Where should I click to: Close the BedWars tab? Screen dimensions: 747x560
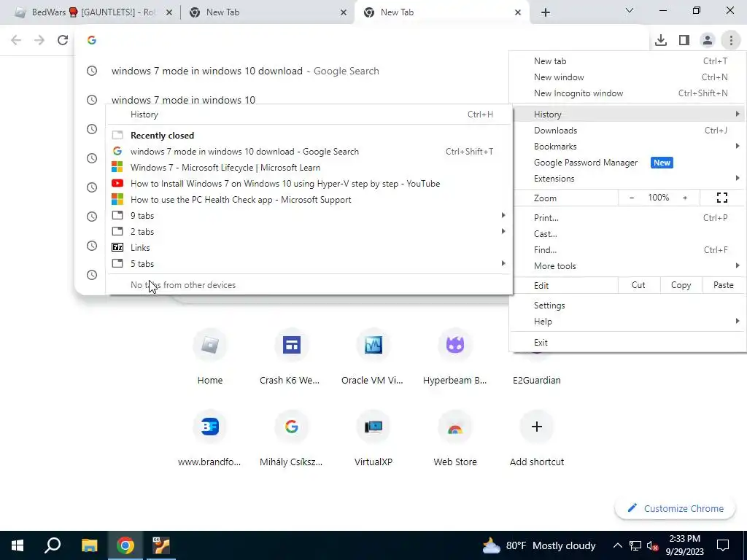click(169, 13)
